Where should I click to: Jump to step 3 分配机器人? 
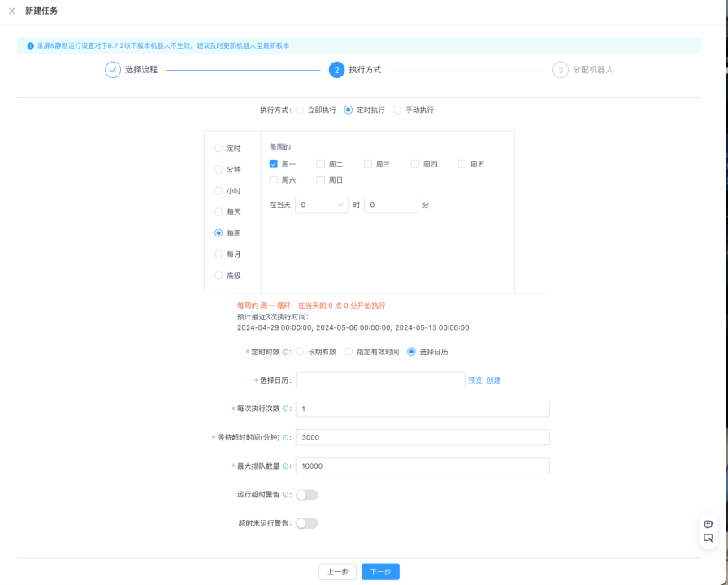click(560, 70)
